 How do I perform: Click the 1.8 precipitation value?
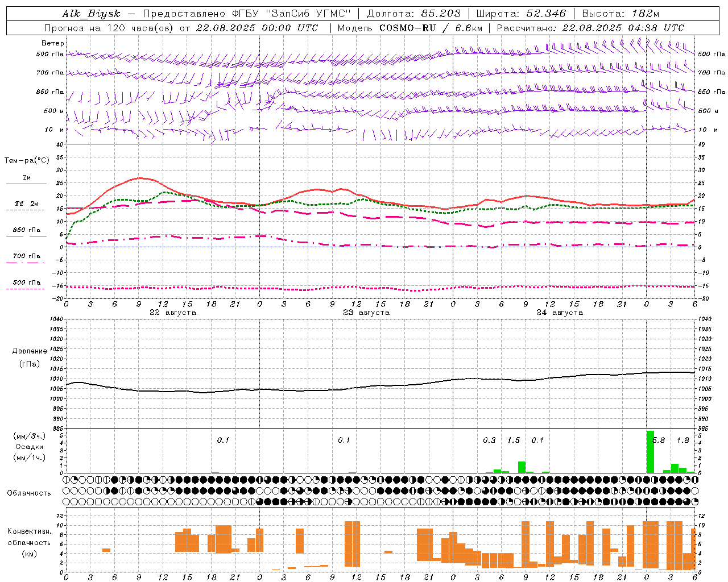click(683, 440)
